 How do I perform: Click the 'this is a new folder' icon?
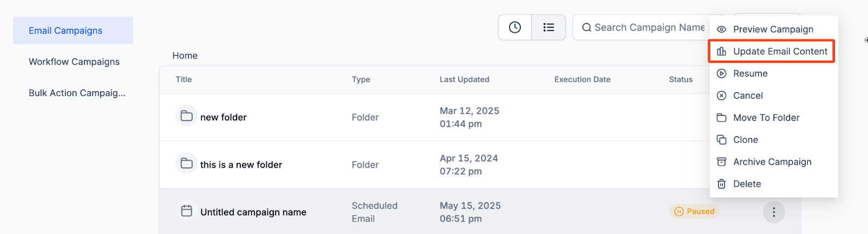[187, 164]
